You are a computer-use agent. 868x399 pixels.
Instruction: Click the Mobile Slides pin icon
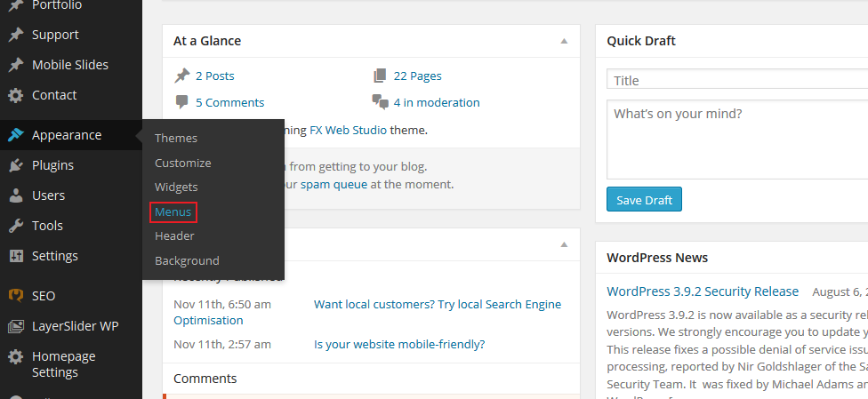tap(15, 65)
